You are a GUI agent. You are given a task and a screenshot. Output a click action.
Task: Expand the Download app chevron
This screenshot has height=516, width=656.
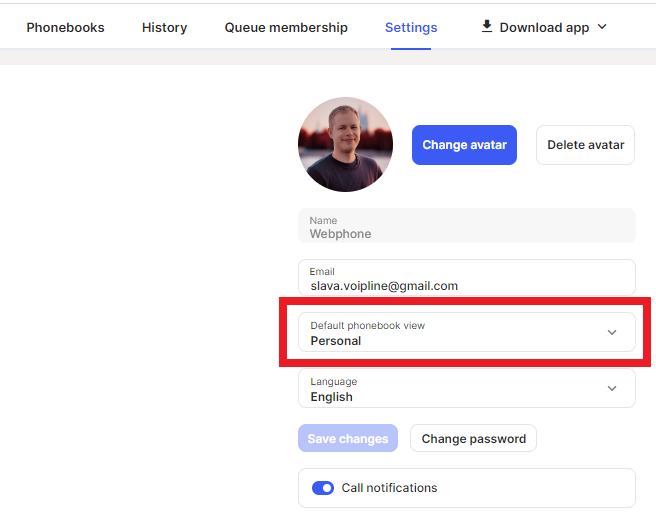coord(602,27)
